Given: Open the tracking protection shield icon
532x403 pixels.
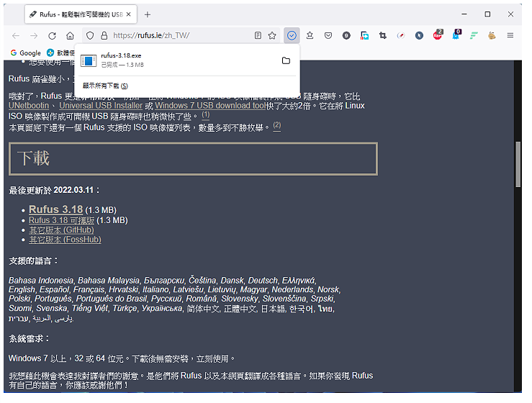Looking at the screenshot, I should (90, 35).
